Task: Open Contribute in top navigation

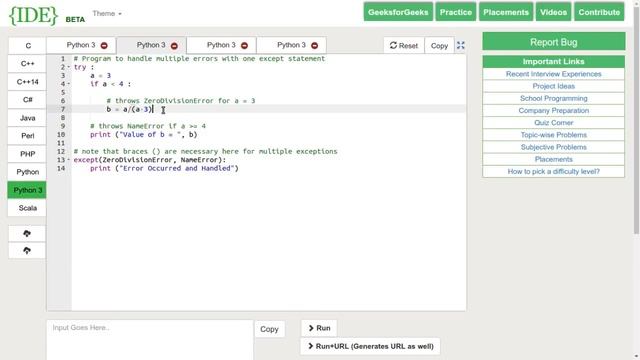Action: tap(599, 12)
